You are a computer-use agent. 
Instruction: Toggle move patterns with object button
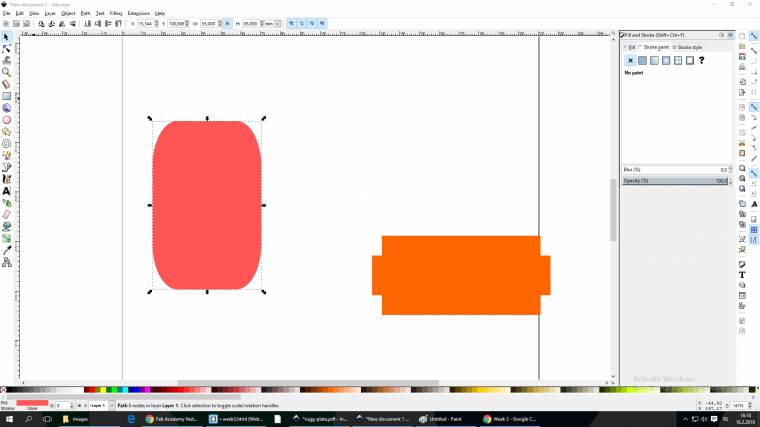(x=322, y=23)
